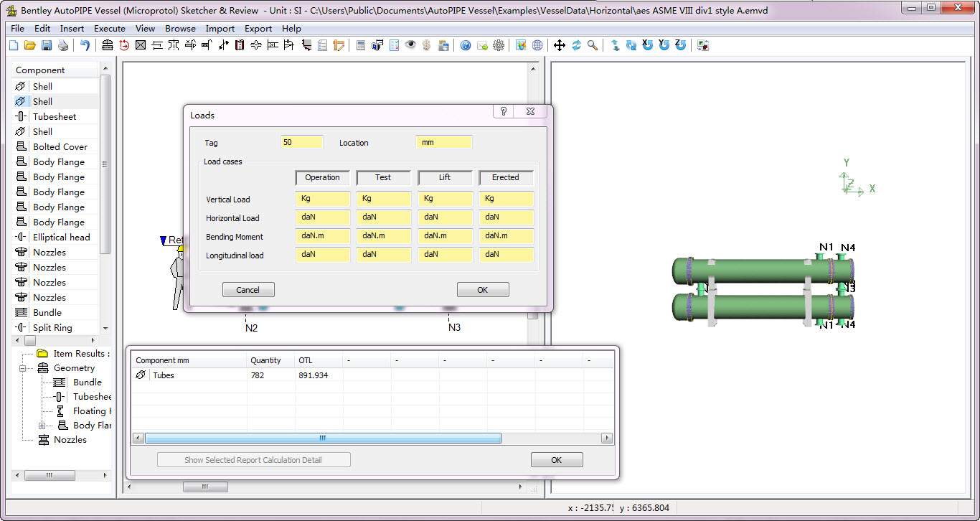Select Bolted Cover in the Component list
The height and width of the screenshot is (521, 980).
(55, 146)
